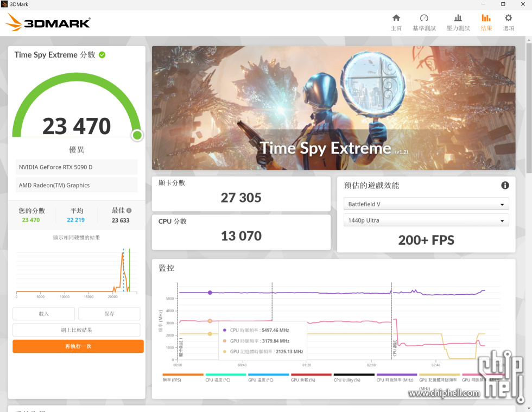Click the Time Spy Extreme banner image
Image resolution: width=532 pixels, height=412 pixels.
[x=333, y=108]
